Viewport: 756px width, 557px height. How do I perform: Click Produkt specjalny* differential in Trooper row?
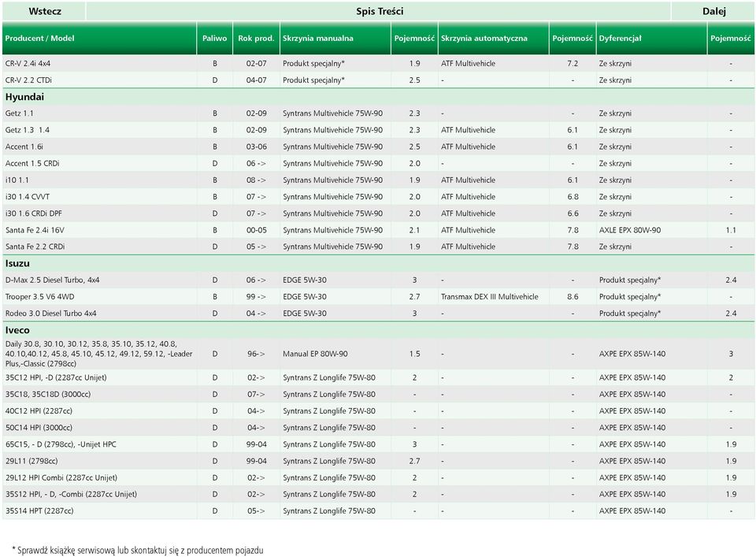(630, 296)
